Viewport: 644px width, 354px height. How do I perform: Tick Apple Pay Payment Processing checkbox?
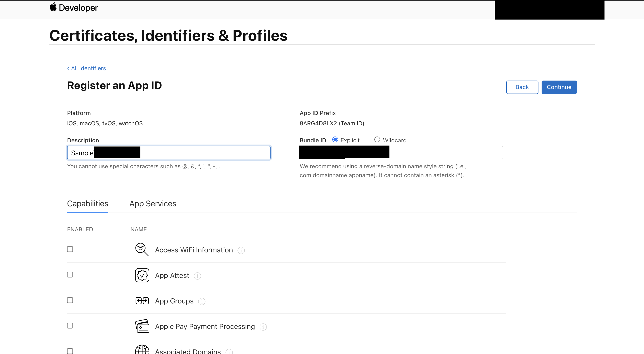70,326
